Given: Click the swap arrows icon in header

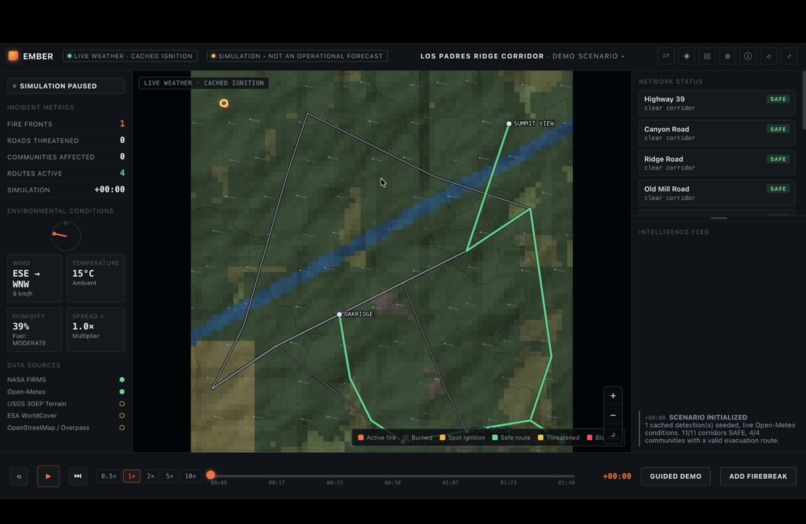Looking at the screenshot, I should [666, 56].
